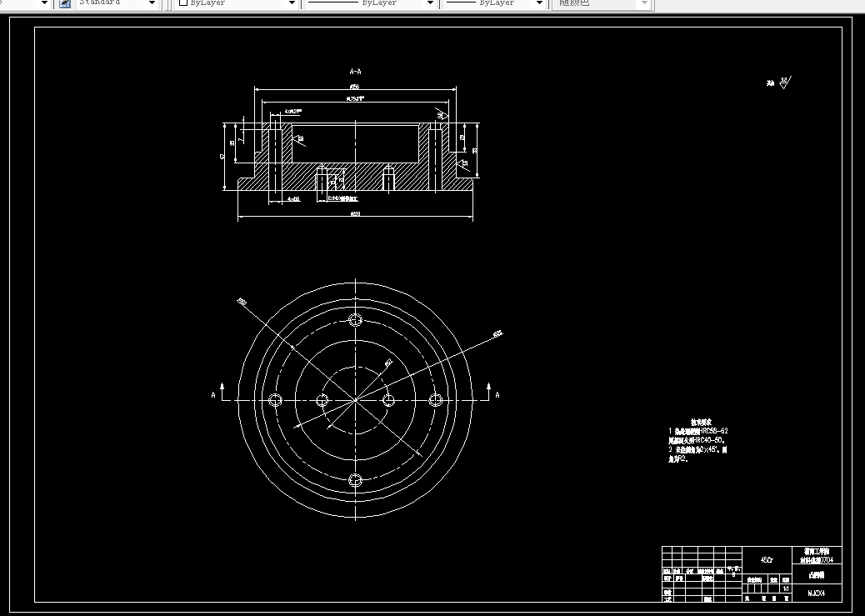865x616 pixels.
Task: Select the R2 fillet note line
Action: coord(678,459)
